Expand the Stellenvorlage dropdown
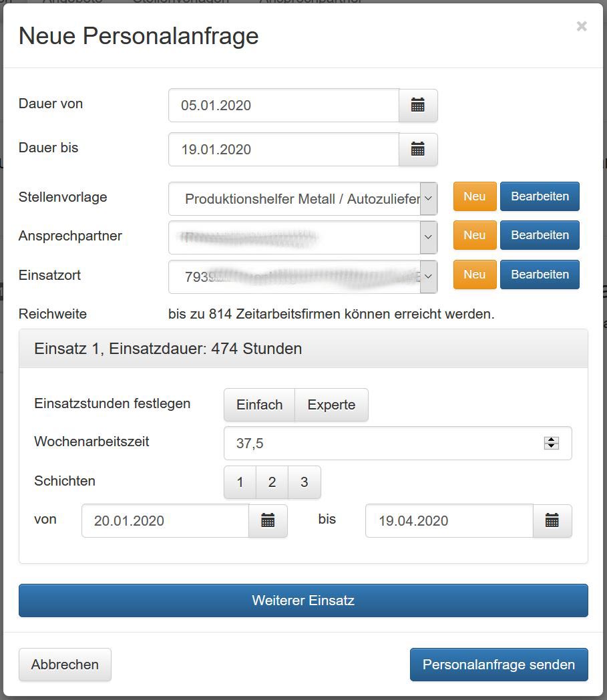 [x=428, y=198]
